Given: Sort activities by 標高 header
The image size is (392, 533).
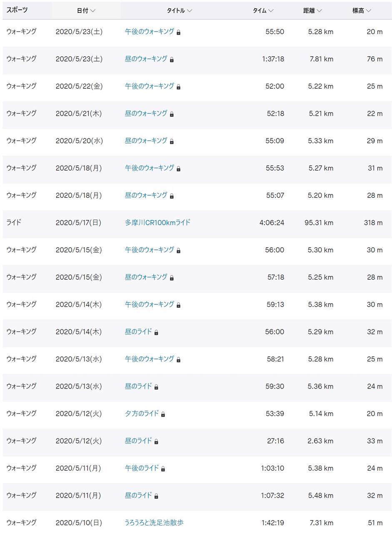Looking at the screenshot, I should pyautogui.click(x=362, y=10).
